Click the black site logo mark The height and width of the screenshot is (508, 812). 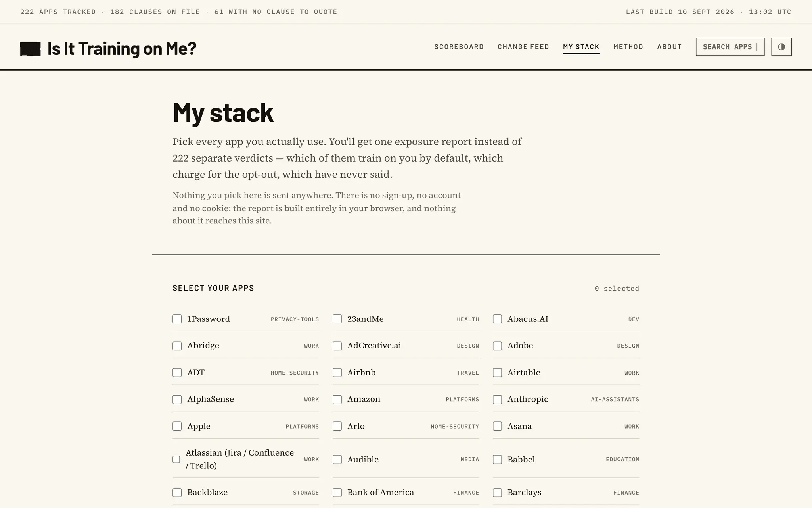click(x=30, y=49)
